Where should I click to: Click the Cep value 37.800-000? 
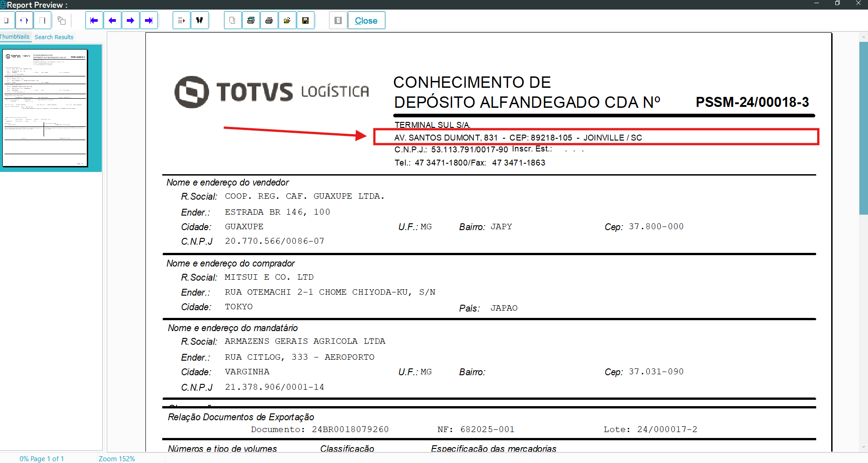pyautogui.click(x=656, y=226)
